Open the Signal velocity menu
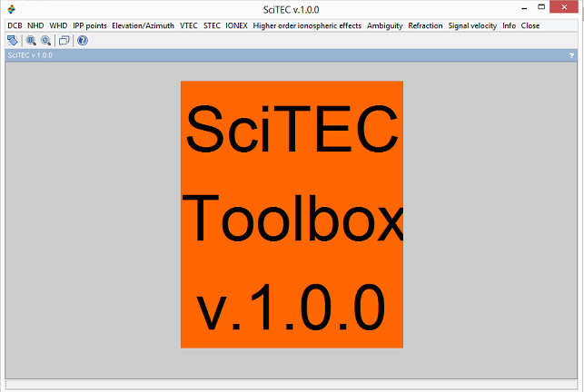Image resolution: width=584 pixels, height=392 pixels. coord(472,25)
